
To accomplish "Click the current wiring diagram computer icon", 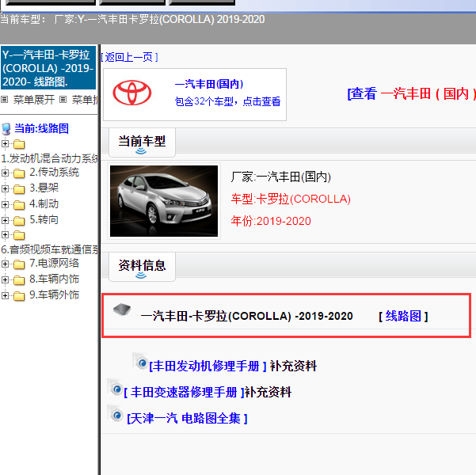I will coord(6,129).
